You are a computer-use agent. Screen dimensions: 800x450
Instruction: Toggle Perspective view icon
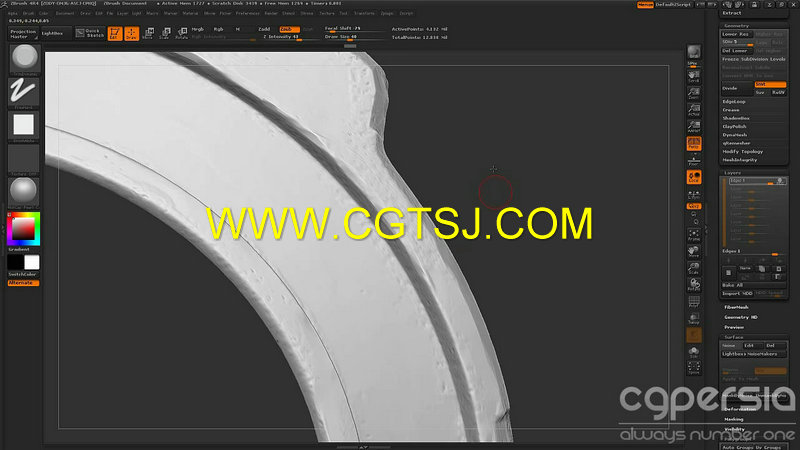693,143
